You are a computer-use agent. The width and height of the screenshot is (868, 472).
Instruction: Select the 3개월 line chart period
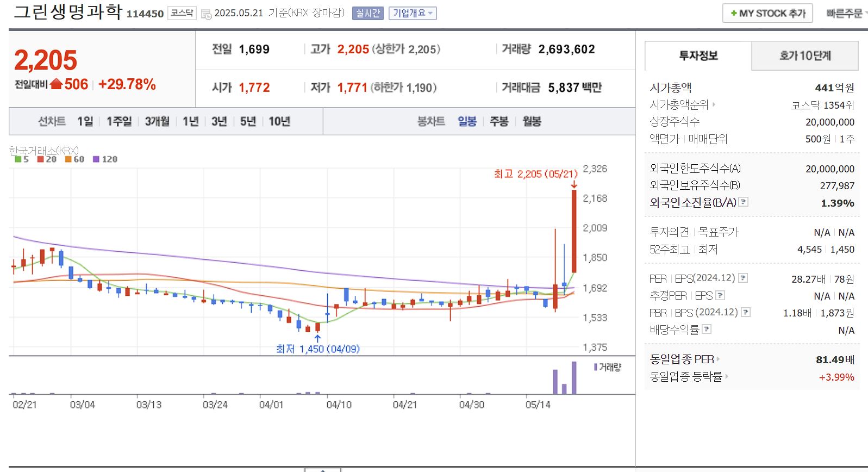(157, 121)
